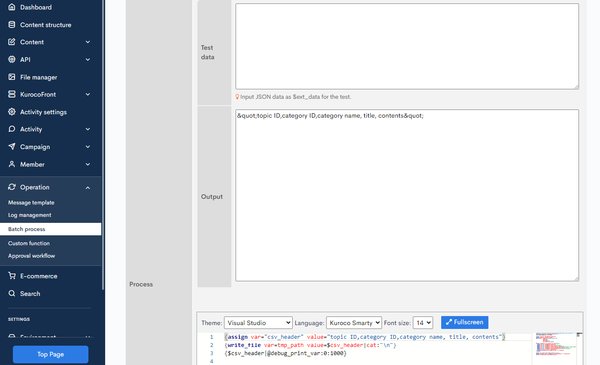Viewport: 600px width, 365px height.
Task: Click the API globe icon
Action: point(12,59)
